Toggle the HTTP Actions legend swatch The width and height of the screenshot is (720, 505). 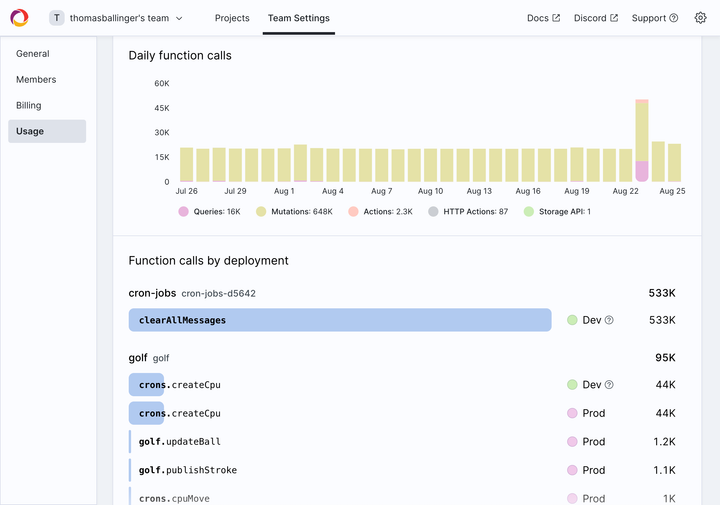pos(433,212)
